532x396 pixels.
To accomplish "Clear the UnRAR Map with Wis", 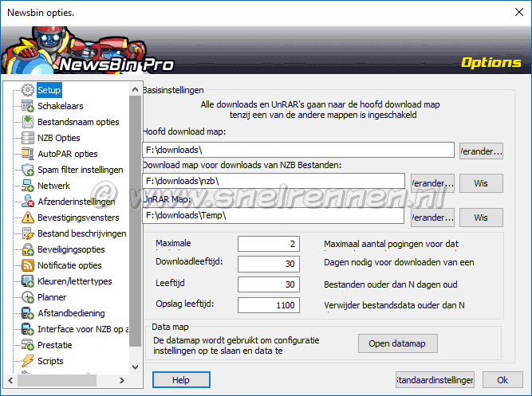I will 481,218.
